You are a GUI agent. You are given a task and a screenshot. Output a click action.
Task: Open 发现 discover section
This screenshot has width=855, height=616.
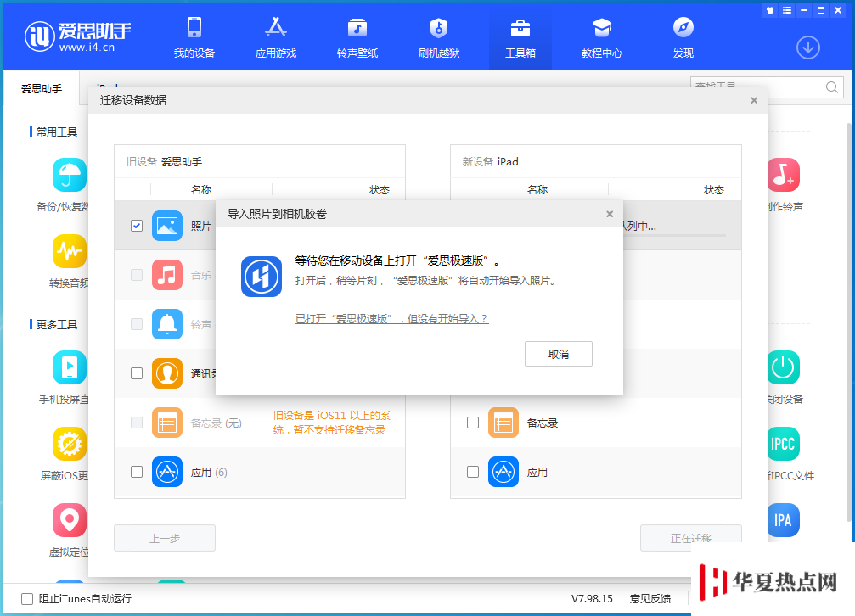click(x=683, y=37)
